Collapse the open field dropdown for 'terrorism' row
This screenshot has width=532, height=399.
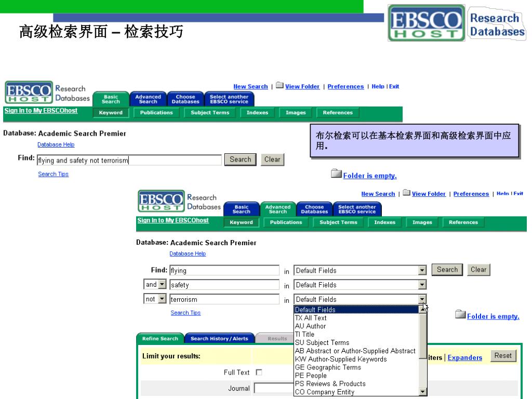pos(422,299)
